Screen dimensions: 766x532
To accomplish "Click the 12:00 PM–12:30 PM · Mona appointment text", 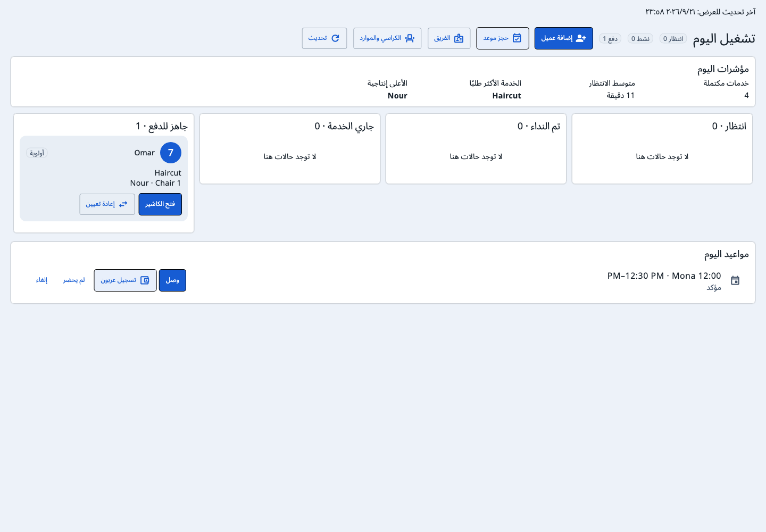I will click(664, 276).
